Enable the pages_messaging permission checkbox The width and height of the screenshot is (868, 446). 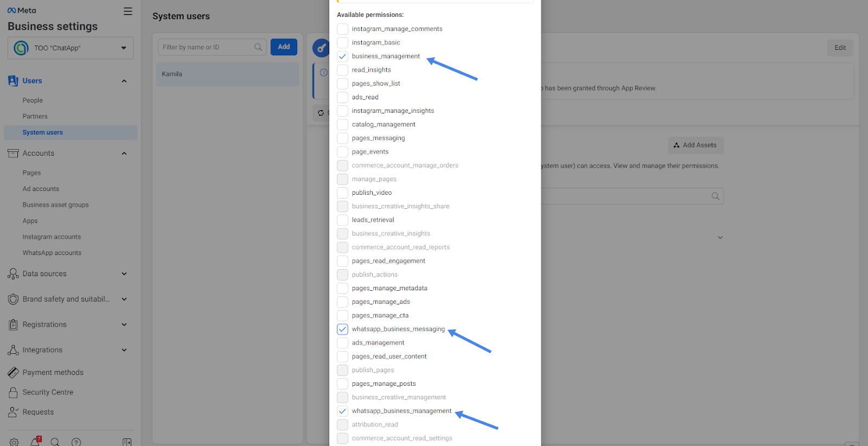pyautogui.click(x=342, y=138)
